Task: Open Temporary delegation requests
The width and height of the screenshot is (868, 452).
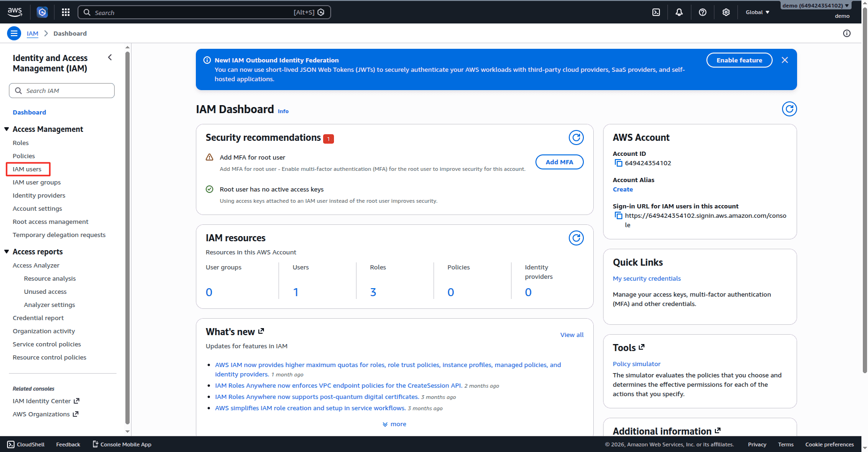Action: (59, 235)
